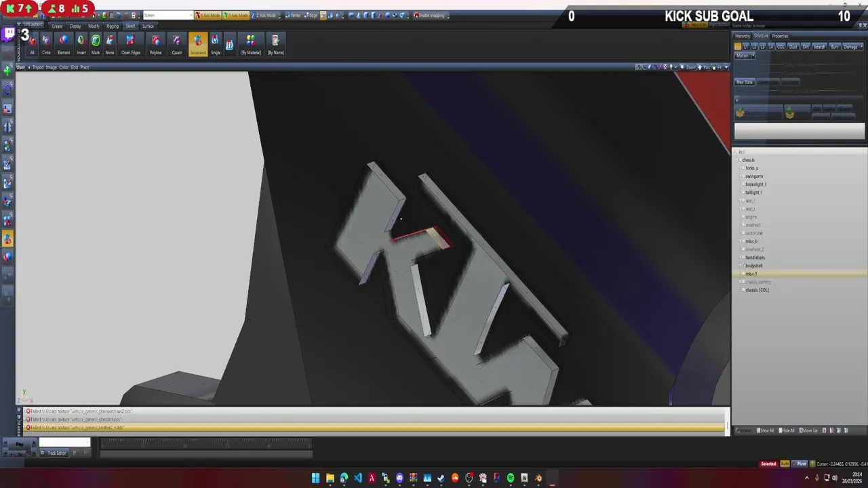Toggle Z Axis Mode
The width and height of the screenshot is (868, 488).
(x=265, y=15)
